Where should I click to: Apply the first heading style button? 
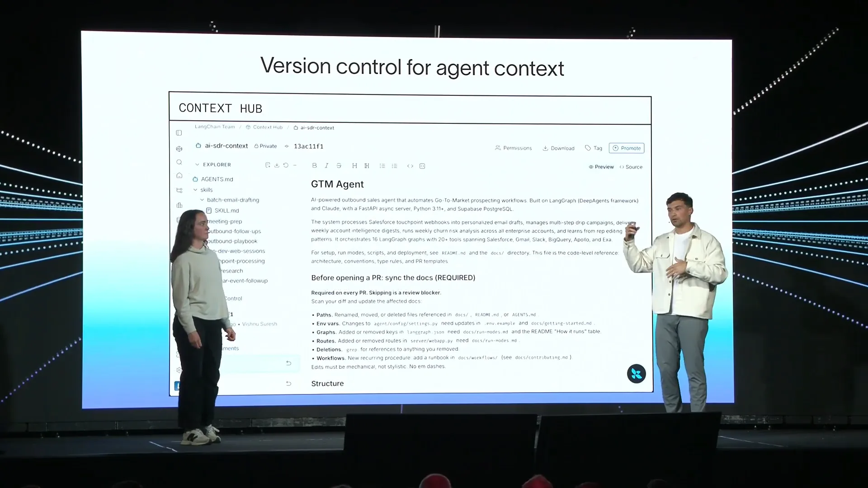[354, 166]
